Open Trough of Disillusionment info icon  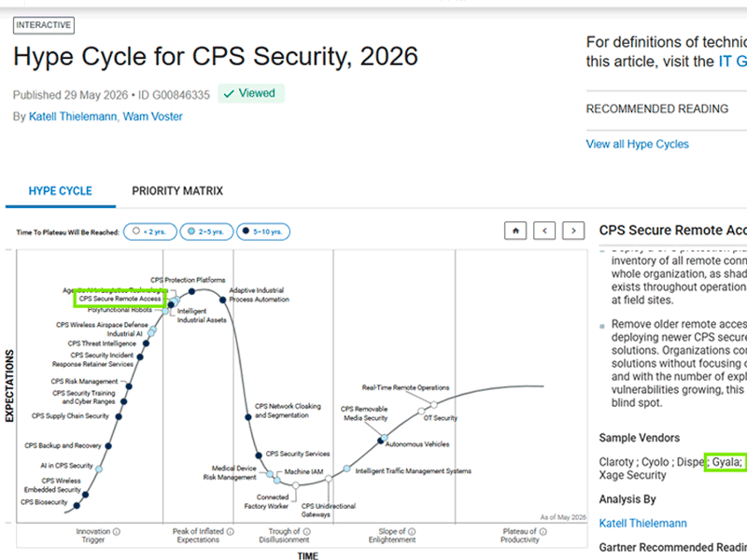click(307, 531)
